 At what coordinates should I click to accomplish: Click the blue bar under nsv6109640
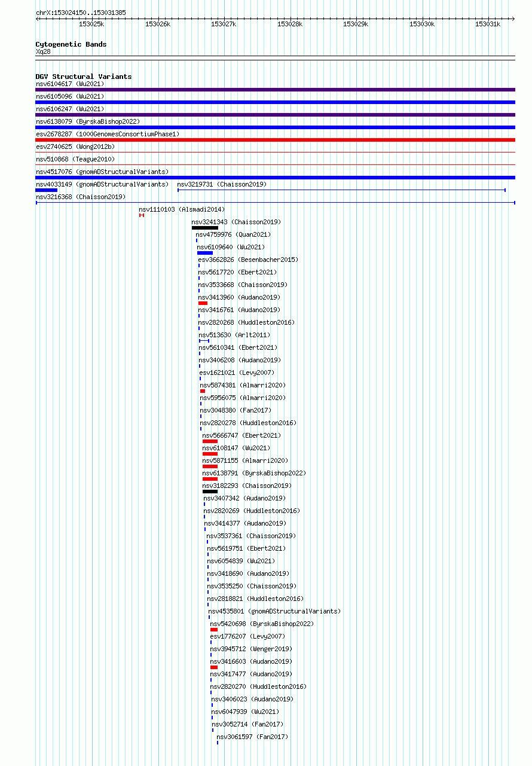(205, 253)
